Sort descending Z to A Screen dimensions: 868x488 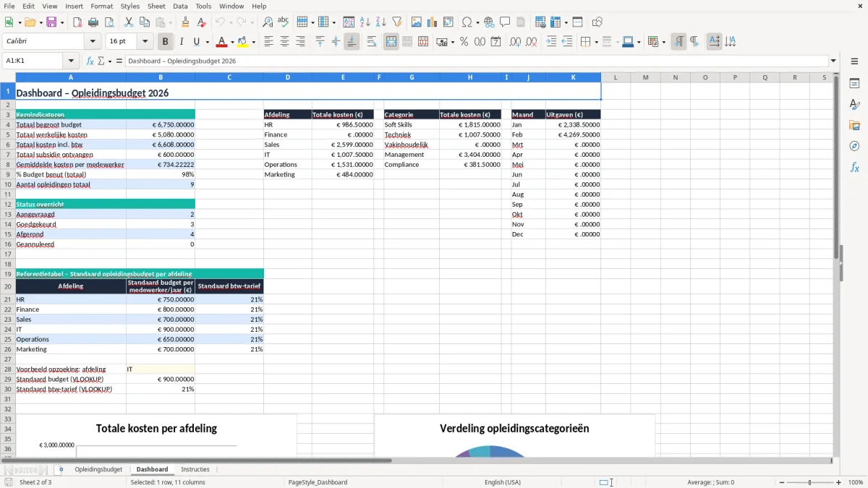click(381, 22)
